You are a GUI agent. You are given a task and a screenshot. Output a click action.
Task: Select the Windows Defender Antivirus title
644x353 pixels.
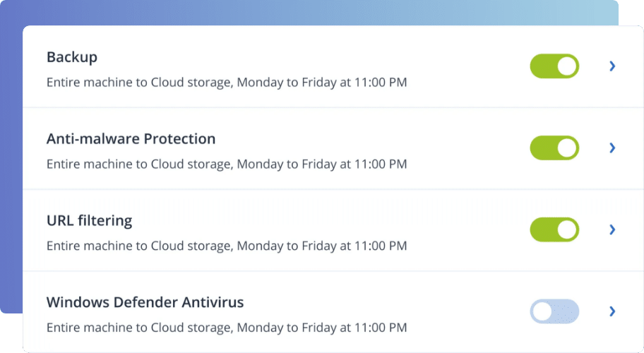click(145, 303)
